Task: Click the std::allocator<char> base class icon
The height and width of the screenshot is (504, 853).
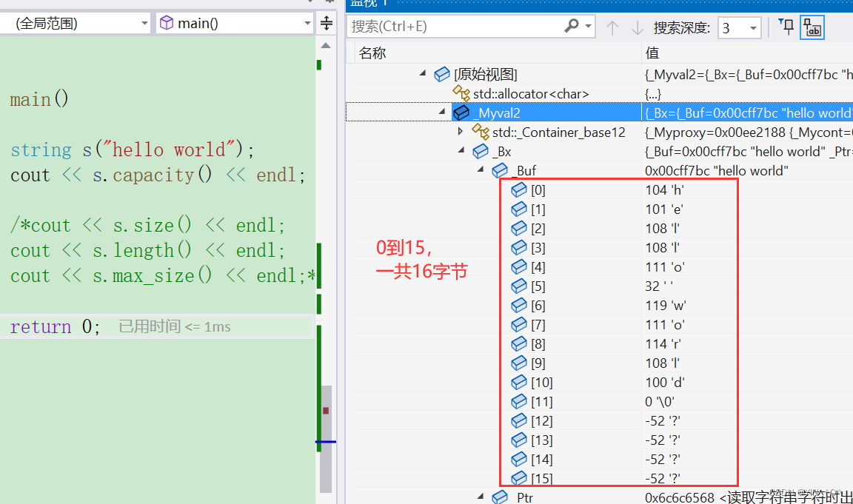Action: [461, 93]
